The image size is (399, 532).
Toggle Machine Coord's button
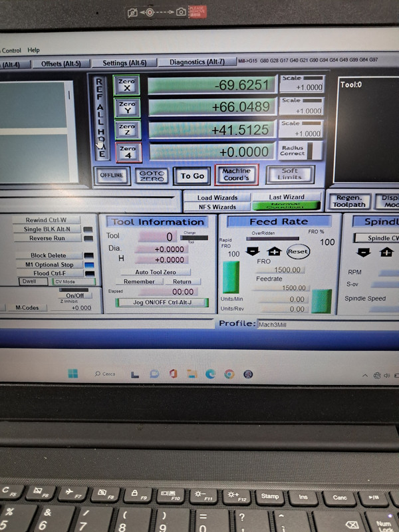tap(237, 175)
